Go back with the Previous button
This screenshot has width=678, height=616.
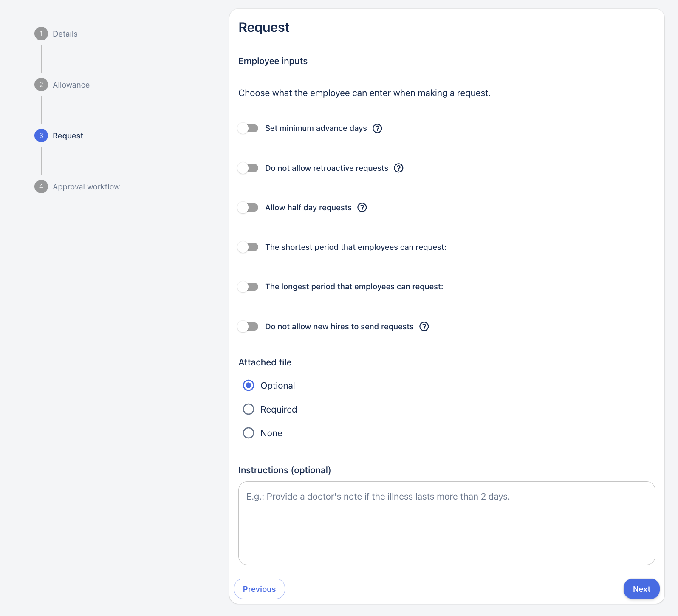coord(259,589)
